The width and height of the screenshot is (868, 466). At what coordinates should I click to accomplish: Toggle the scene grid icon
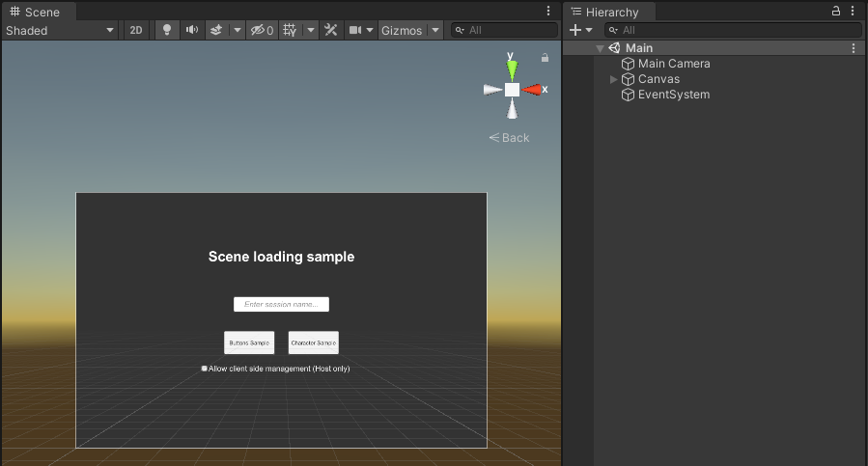pyautogui.click(x=290, y=31)
